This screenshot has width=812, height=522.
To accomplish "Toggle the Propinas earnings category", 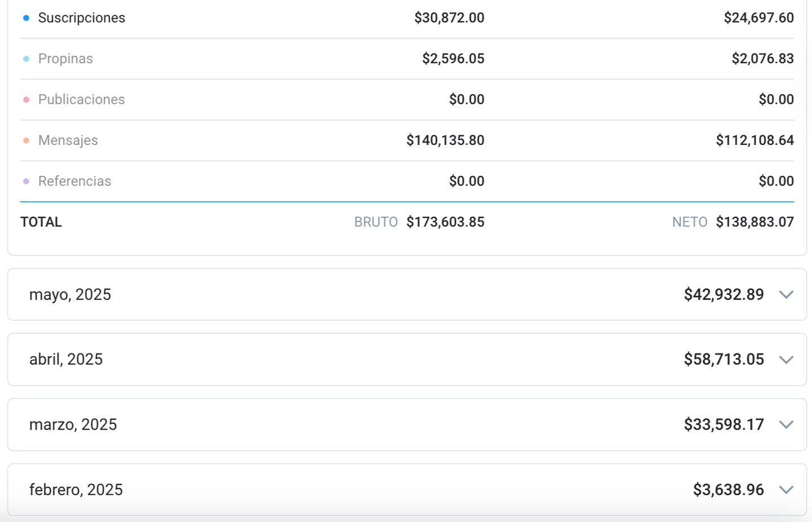I will point(65,59).
